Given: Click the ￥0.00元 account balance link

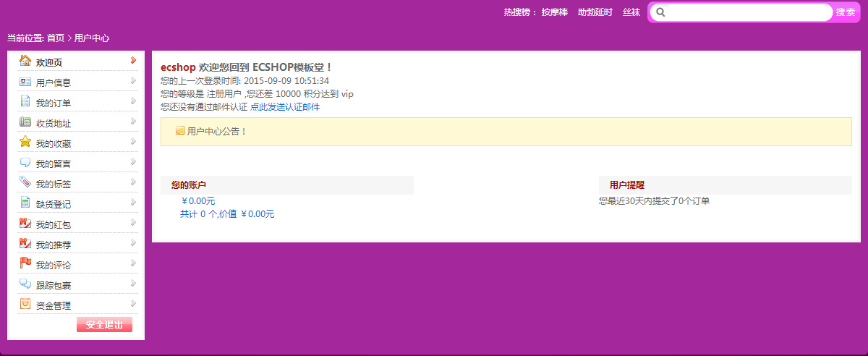Looking at the screenshot, I should tap(198, 201).
